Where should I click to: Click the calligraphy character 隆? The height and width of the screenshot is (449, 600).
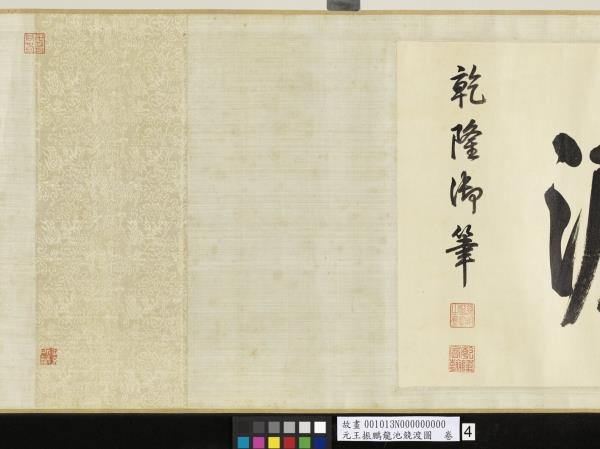(465, 139)
